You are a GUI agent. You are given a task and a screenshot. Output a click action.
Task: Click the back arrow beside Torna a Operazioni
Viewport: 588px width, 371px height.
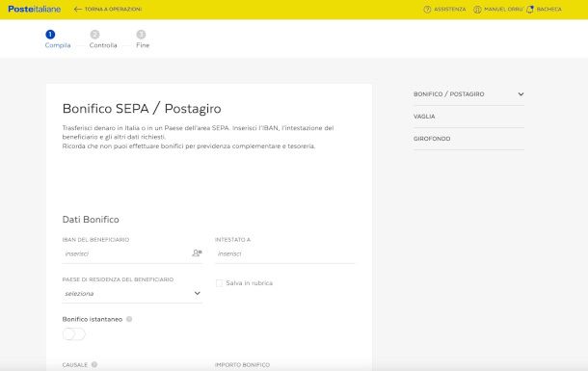(78, 9)
